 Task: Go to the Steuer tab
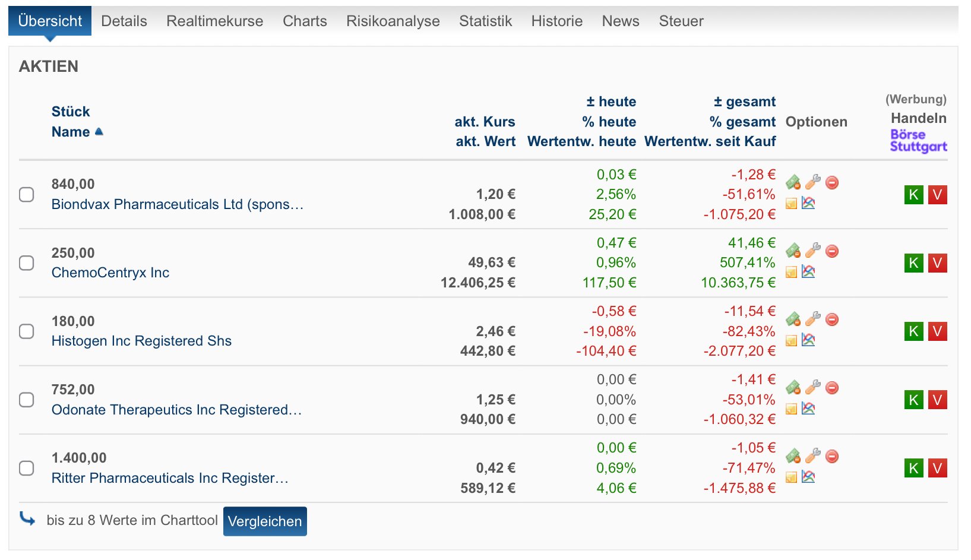coord(681,21)
